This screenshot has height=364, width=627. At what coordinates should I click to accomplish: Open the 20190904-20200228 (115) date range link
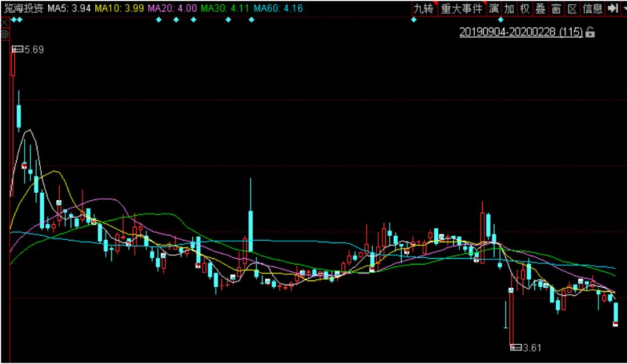pyautogui.click(x=521, y=32)
